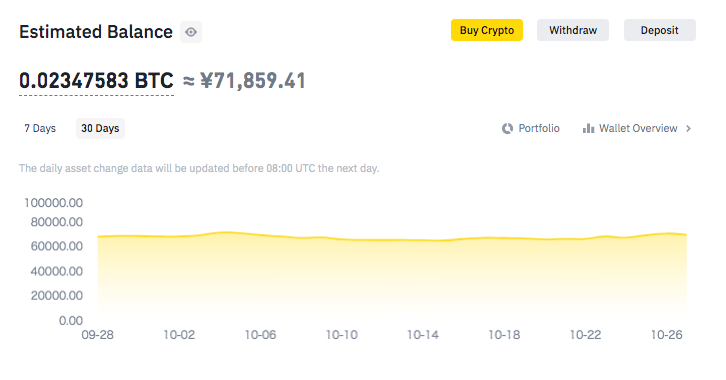
Task: Click the Wallet Overview bar chart icon
Action: [588, 128]
